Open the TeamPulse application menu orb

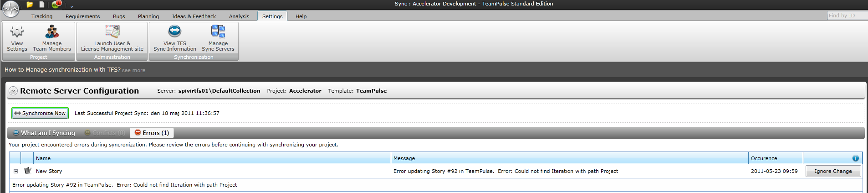[x=11, y=8]
